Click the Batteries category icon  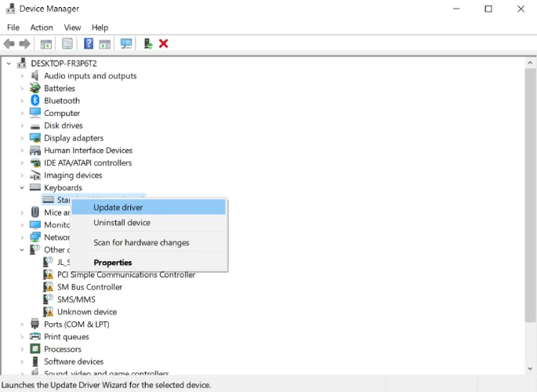(35, 89)
